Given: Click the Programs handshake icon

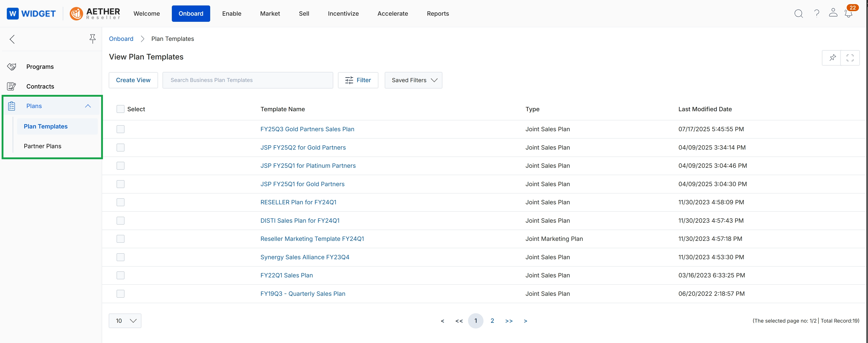Looking at the screenshot, I should [12, 67].
